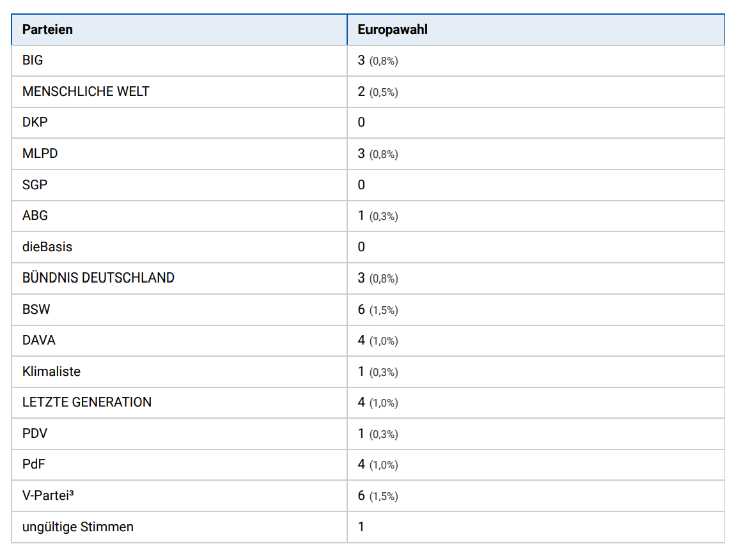Click the vote value for PdF
The image size is (734, 560).
point(378,465)
